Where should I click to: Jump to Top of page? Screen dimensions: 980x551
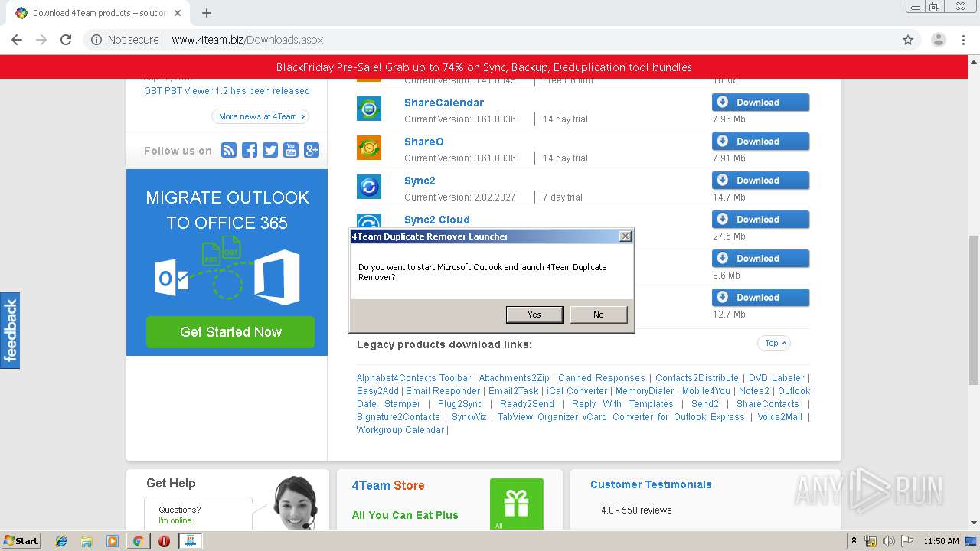click(x=774, y=343)
